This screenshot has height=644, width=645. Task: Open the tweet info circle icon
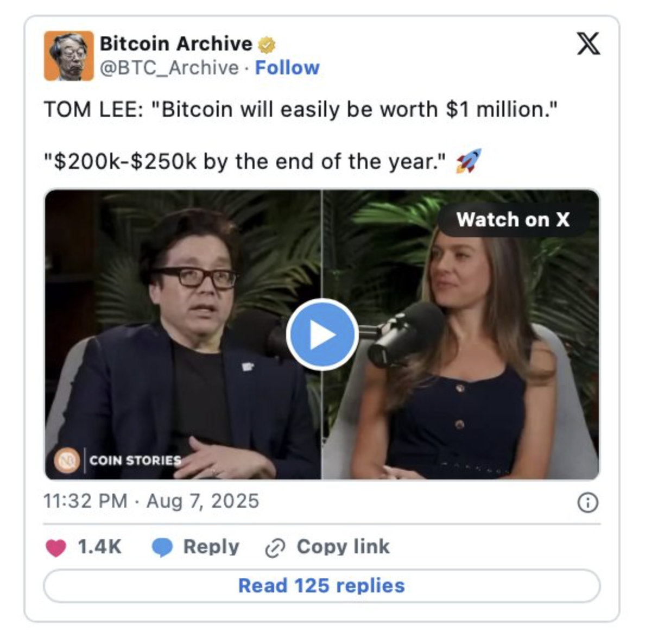coord(588,502)
